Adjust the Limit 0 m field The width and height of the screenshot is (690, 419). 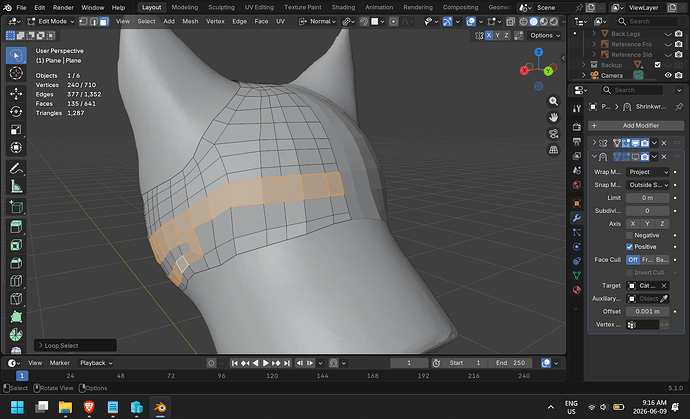[x=648, y=198]
